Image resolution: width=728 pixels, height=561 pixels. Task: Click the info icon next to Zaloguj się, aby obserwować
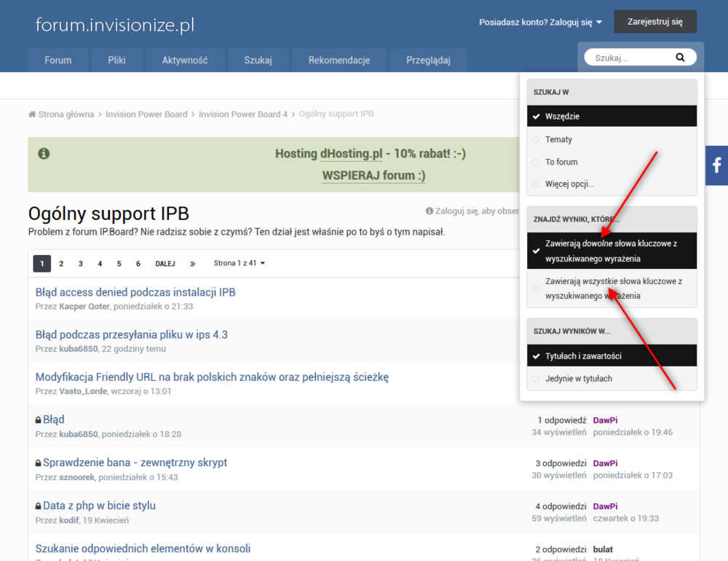click(x=428, y=211)
